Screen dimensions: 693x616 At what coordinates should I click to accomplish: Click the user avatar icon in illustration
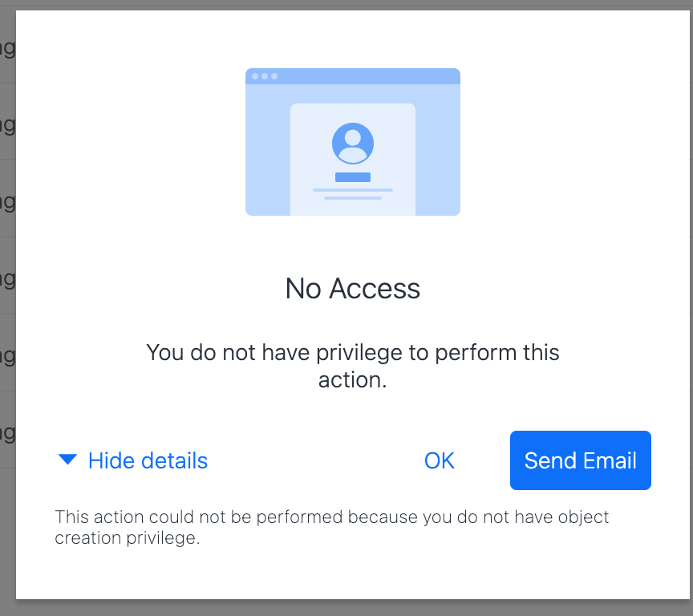coord(353,144)
